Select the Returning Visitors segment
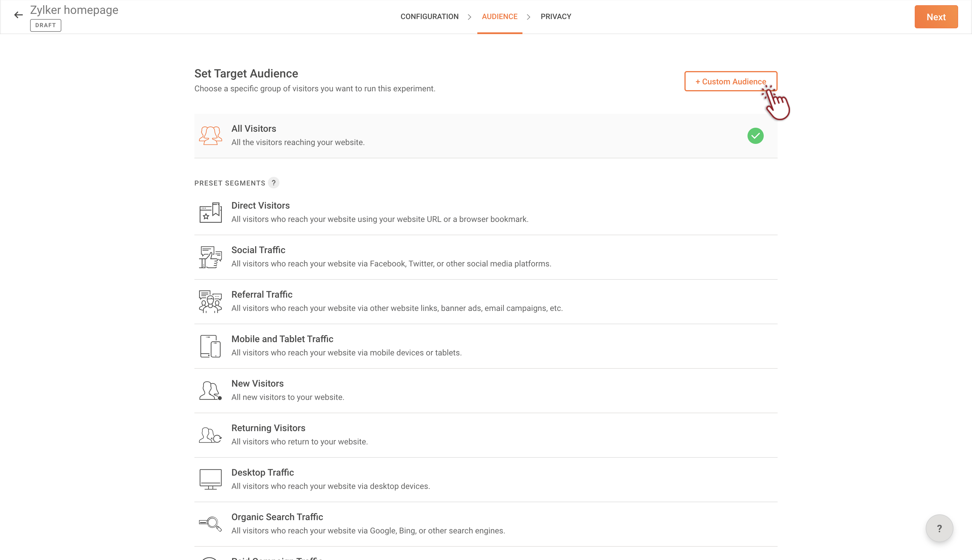Viewport: 972px width, 560px height. (268, 428)
